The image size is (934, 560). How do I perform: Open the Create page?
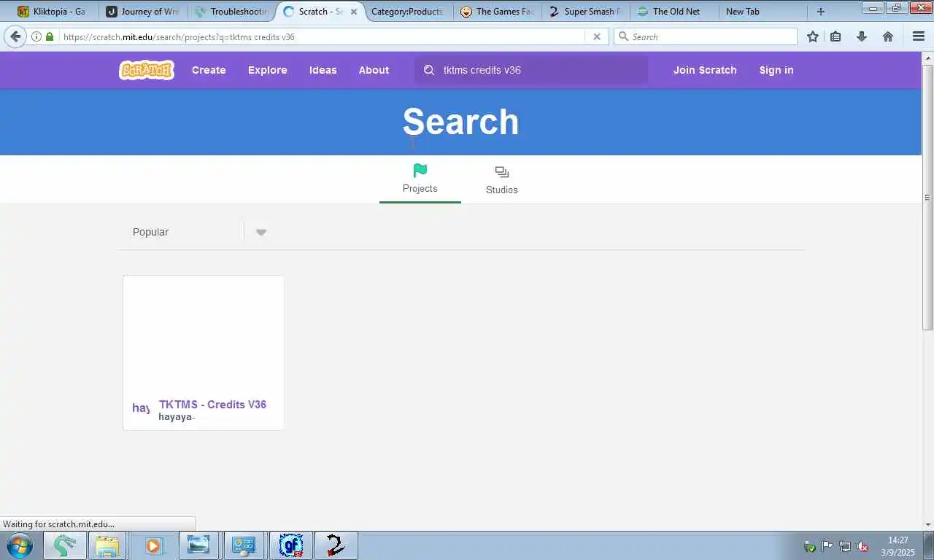click(209, 70)
